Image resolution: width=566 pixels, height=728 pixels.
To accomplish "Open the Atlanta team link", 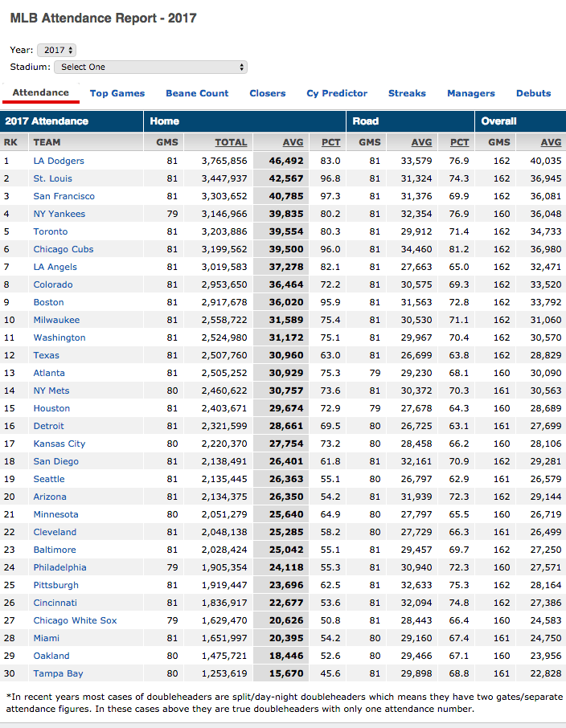I will click(49, 373).
